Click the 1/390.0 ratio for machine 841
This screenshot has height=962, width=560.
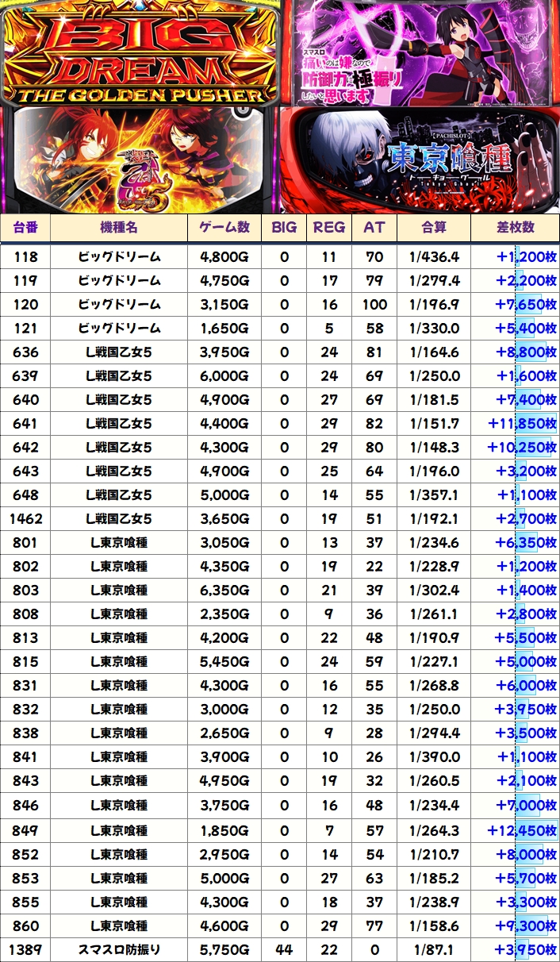coord(434,757)
